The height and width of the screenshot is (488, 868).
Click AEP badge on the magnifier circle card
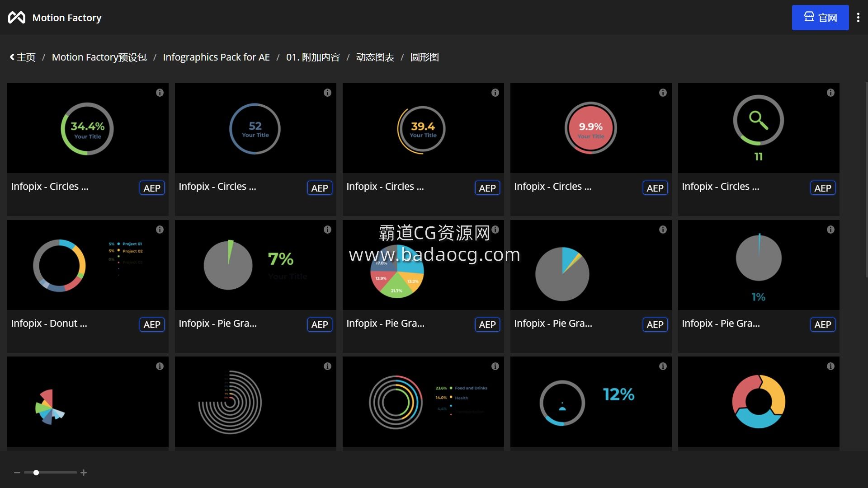tap(823, 188)
